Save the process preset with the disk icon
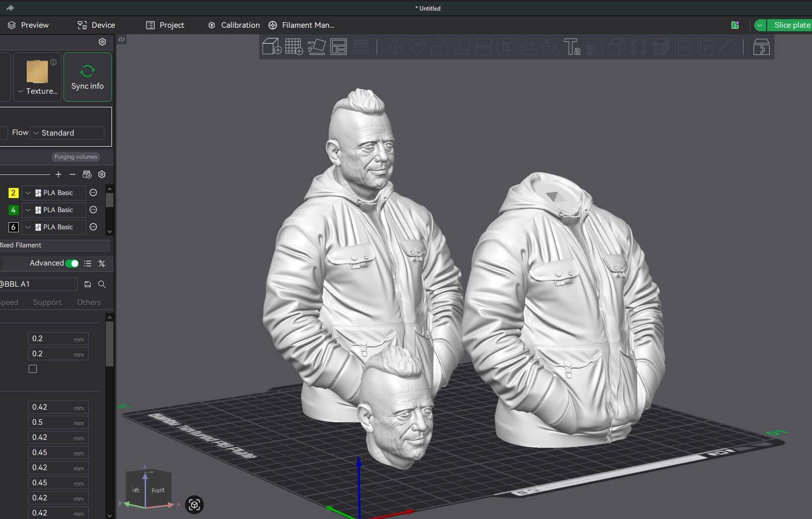The image size is (812, 519). click(x=88, y=284)
